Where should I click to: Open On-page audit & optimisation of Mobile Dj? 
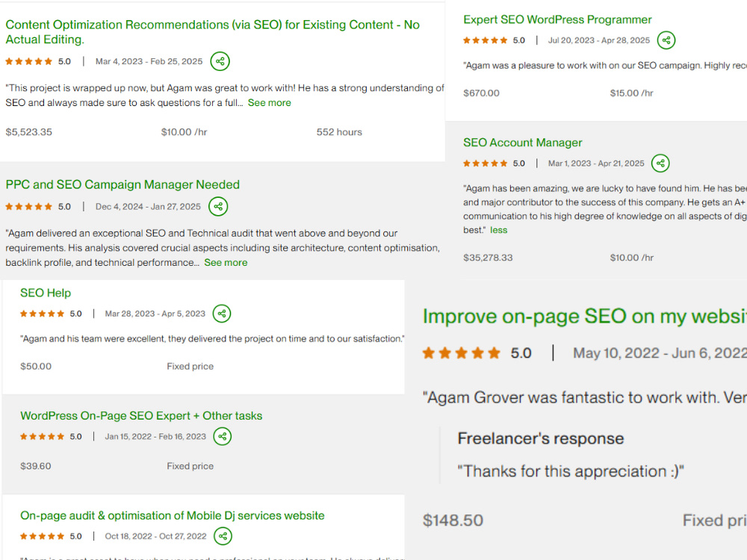coord(172,516)
